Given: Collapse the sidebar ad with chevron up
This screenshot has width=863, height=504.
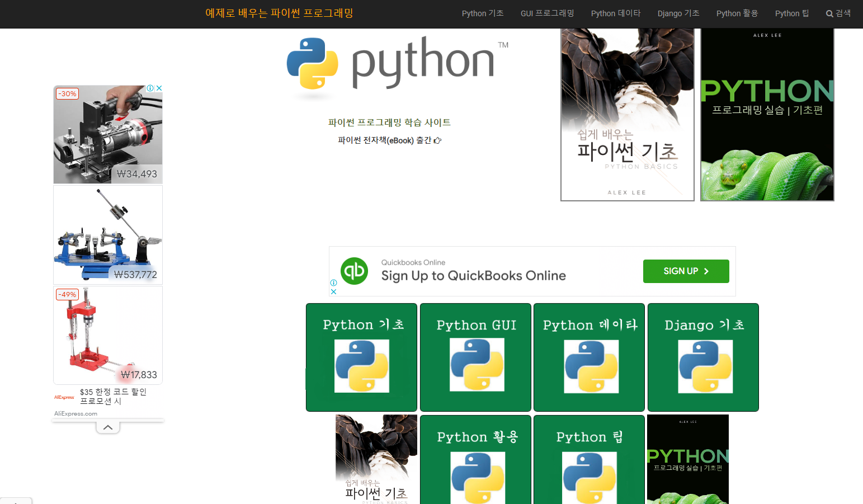Looking at the screenshot, I should click(x=108, y=427).
